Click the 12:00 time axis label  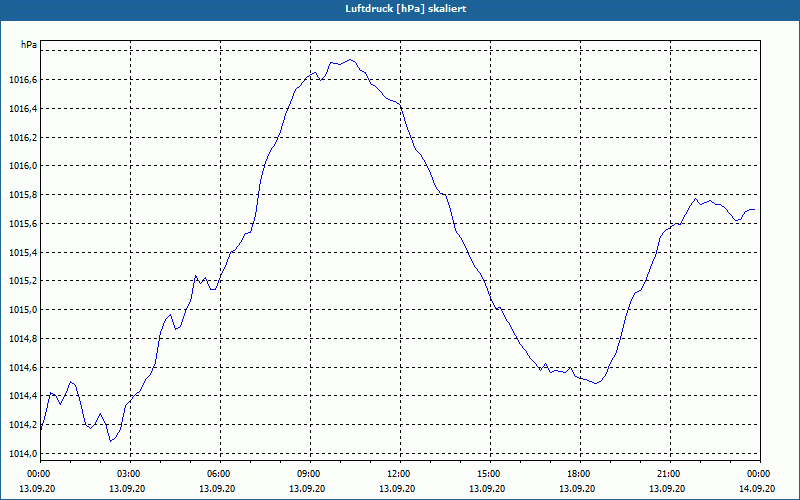pyautogui.click(x=400, y=474)
